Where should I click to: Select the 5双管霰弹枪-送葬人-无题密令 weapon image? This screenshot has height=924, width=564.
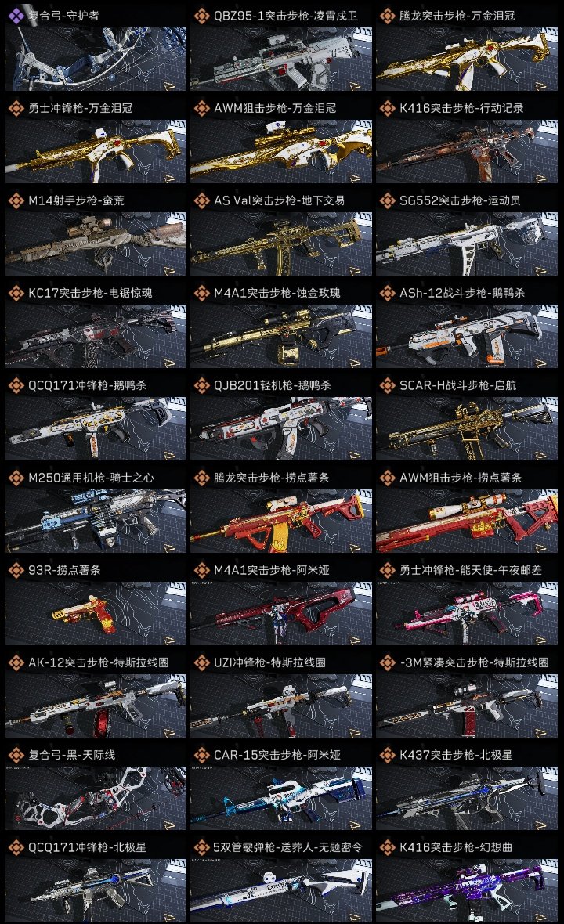click(281, 890)
